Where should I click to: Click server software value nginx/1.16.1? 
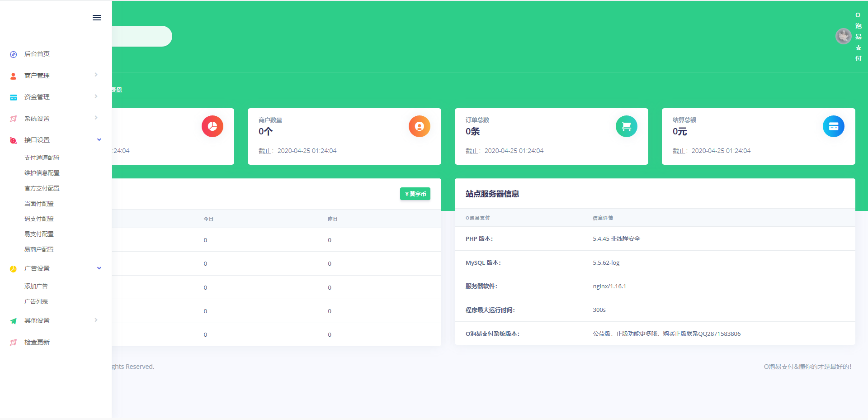609,286
